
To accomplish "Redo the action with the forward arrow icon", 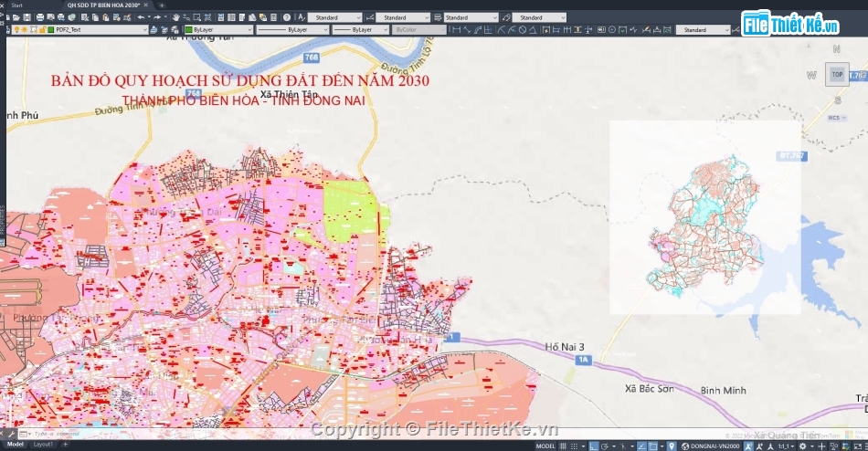I will (x=156, y=17).
